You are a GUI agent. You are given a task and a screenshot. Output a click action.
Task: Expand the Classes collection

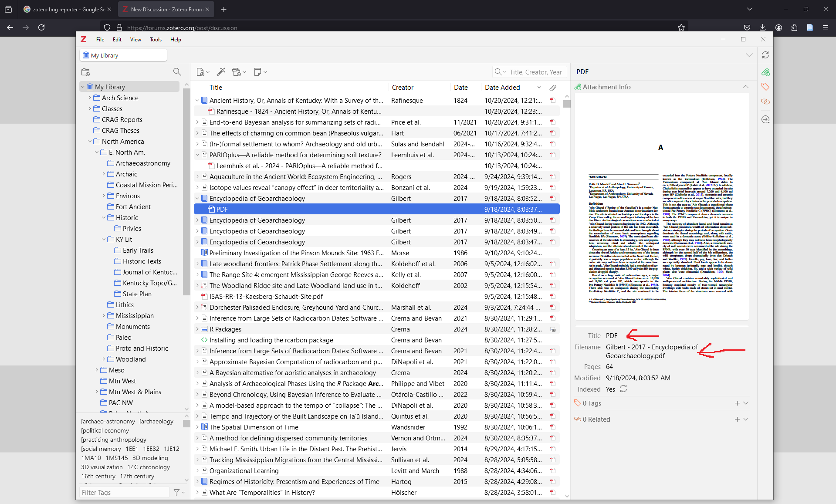[90, 109]
